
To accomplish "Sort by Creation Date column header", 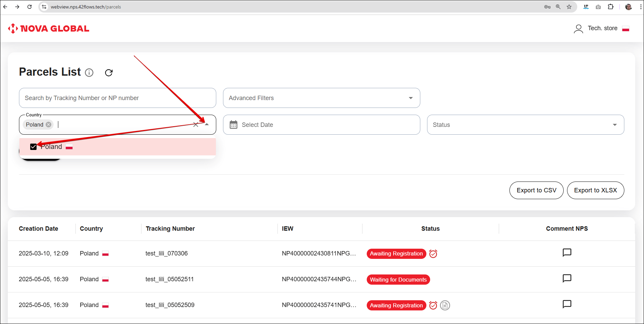I will pos(38,229).
